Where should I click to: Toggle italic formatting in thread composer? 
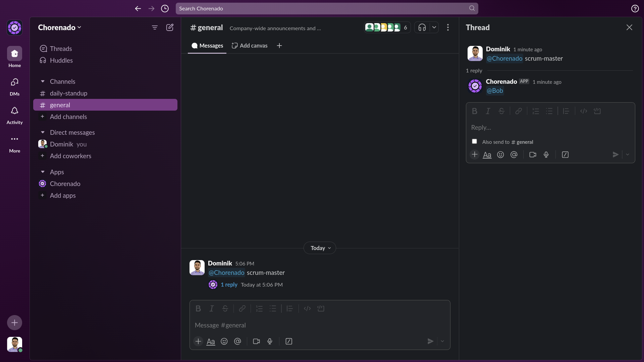coord(488,111)
